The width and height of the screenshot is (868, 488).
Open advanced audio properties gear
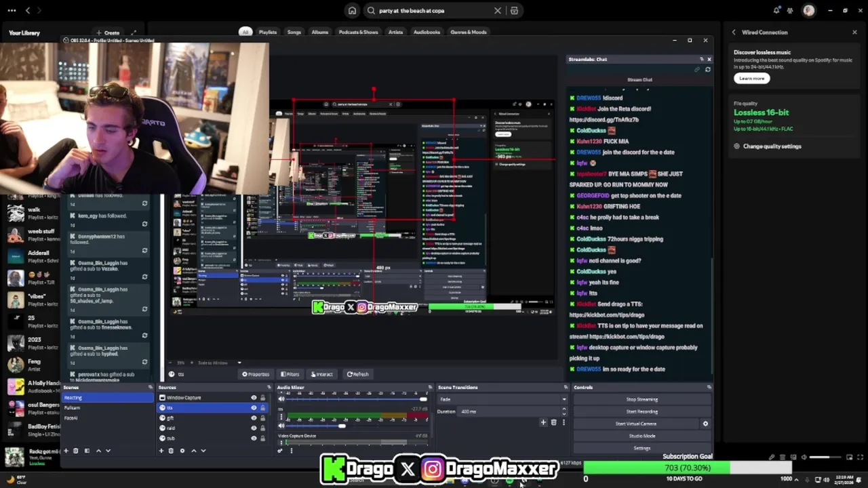pyautogui.click(x=280, y=451)
